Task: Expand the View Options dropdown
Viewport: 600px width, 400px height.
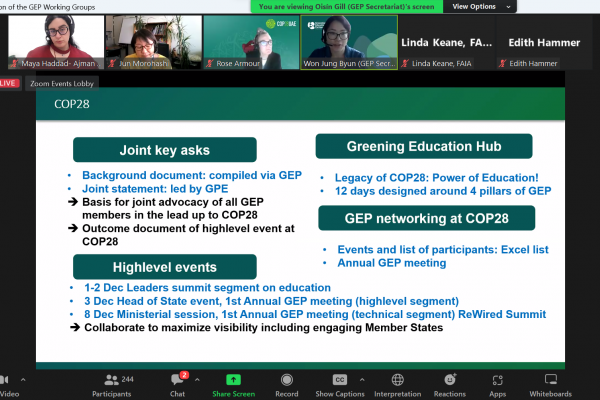Action: [x=478, y=6]
